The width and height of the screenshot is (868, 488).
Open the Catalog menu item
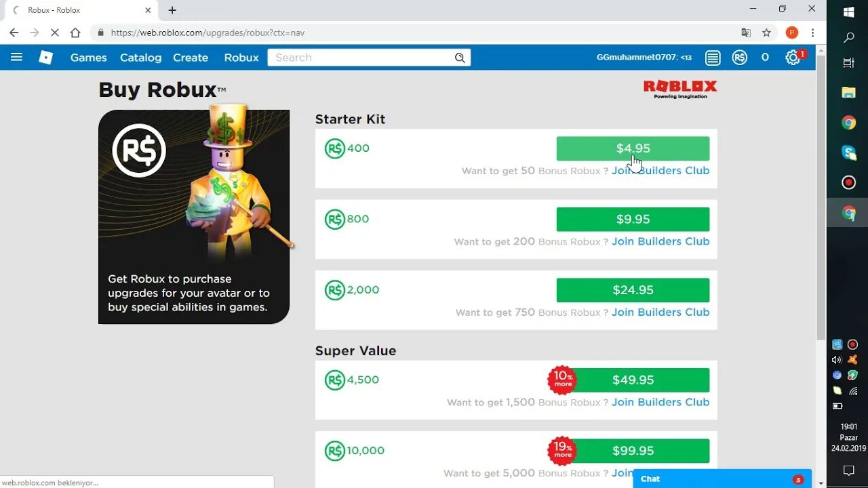click(140, 58)
